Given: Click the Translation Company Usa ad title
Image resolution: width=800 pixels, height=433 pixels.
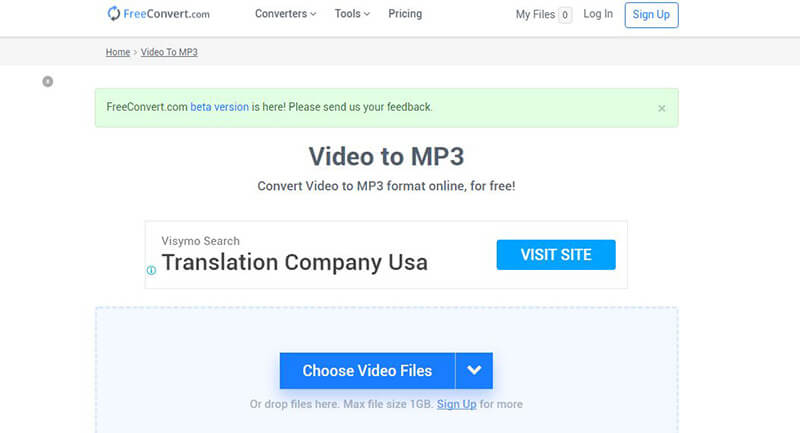Looking at the screenshot, I should tap(294, 262).
